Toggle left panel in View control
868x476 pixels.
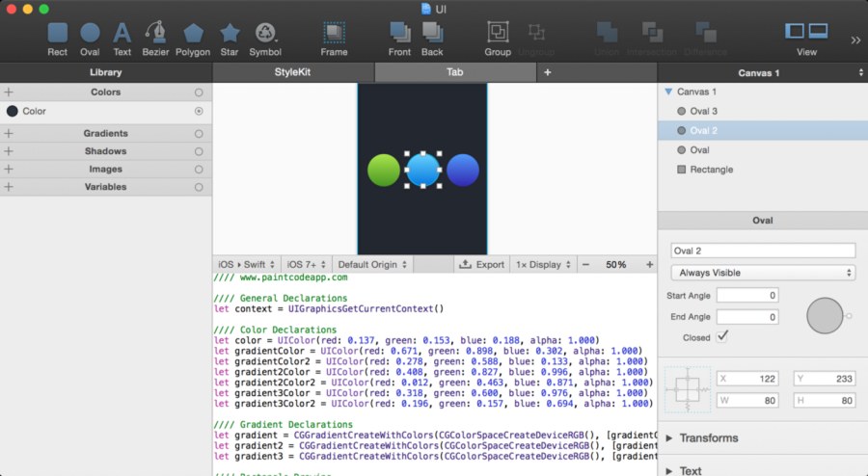pyautogui.click(x=795, y=31)
